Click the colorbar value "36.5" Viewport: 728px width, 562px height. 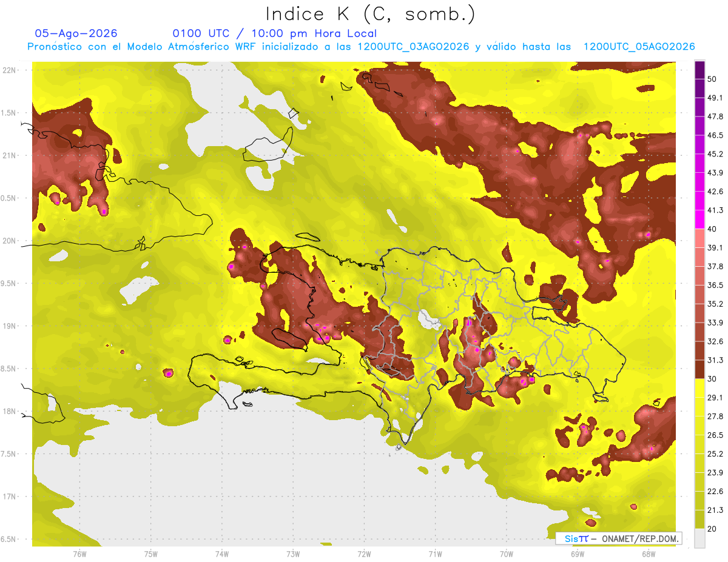(715, 285)
